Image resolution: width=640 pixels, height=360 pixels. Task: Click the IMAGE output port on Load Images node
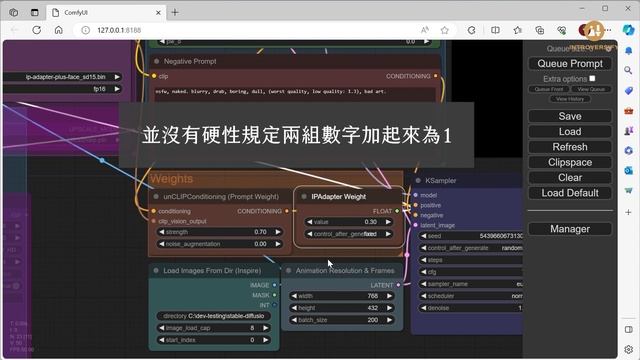point(274,285)
